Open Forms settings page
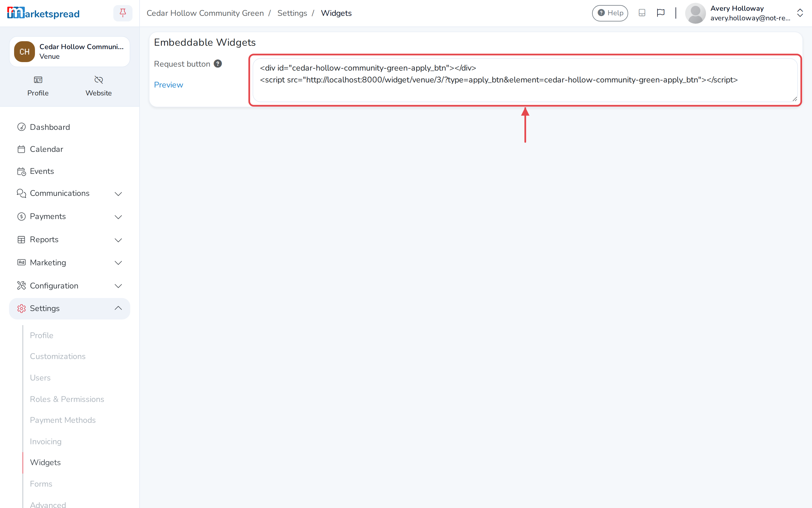 point(41,484)
